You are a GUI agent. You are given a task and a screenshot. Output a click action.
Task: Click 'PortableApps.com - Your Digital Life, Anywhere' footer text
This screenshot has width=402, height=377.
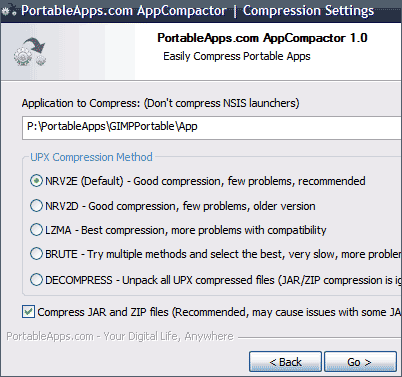(x=120, y=336)
